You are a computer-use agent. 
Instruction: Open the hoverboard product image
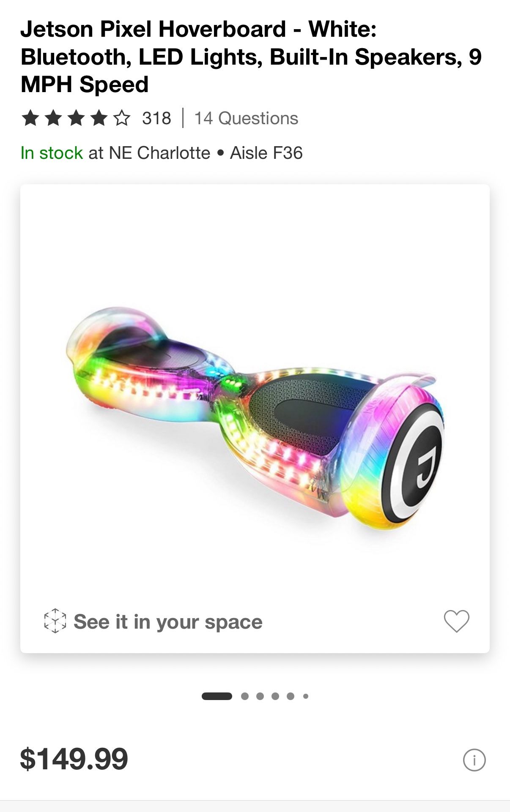(255, 418)
